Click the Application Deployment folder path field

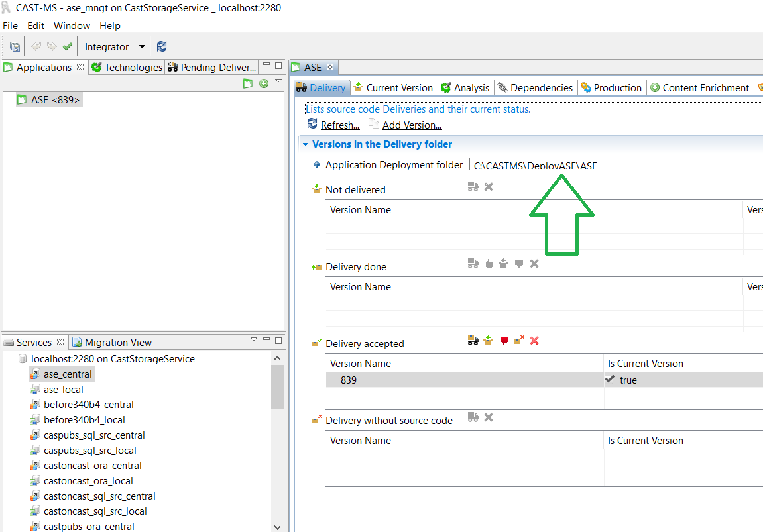pos(615,165)
